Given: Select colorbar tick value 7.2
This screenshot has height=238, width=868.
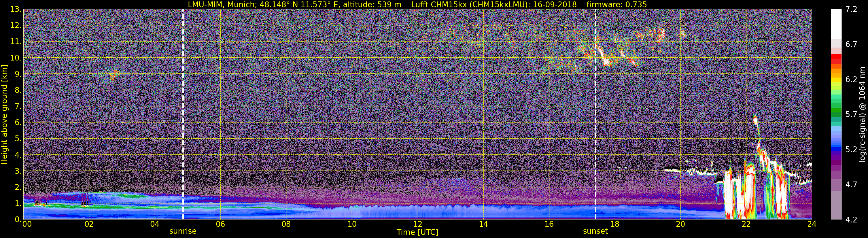Looking at the screenshot, I should tap(851, 10).
